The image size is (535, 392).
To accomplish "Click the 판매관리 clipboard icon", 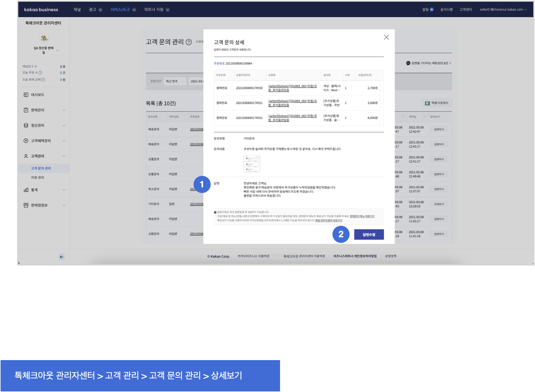I will (26, 110).
